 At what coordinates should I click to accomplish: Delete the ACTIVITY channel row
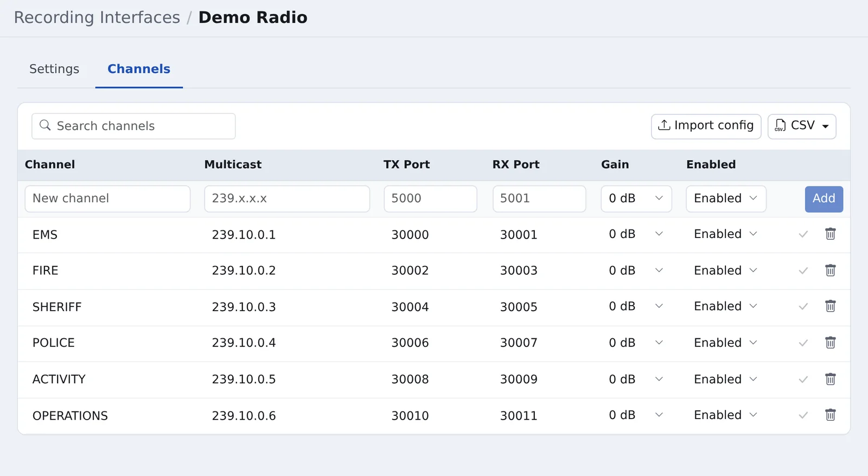click(830, 379)
